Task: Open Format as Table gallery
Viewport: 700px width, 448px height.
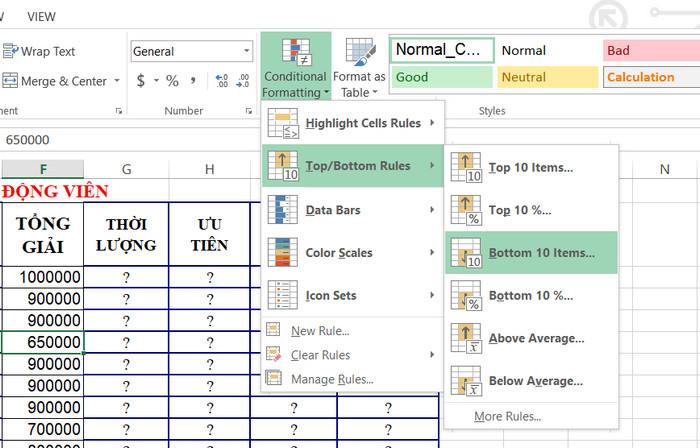Action: (x=359, y=67)
